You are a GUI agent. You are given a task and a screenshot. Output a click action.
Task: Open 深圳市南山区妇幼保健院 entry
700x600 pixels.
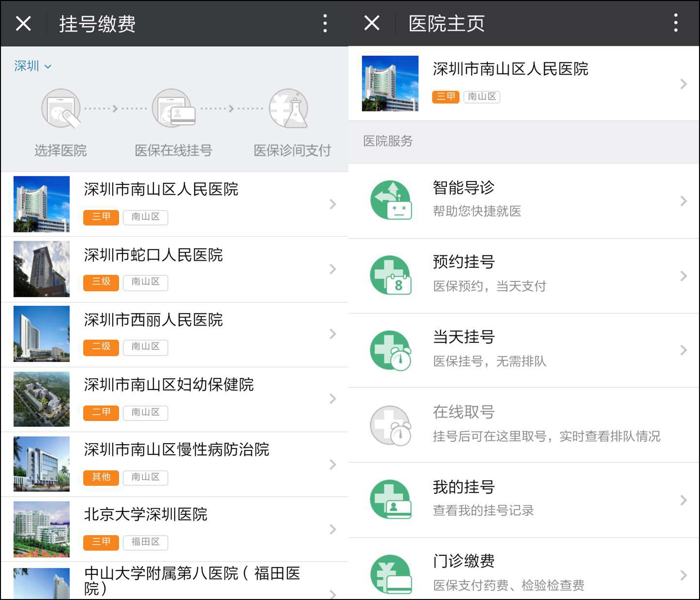point(175,399)
